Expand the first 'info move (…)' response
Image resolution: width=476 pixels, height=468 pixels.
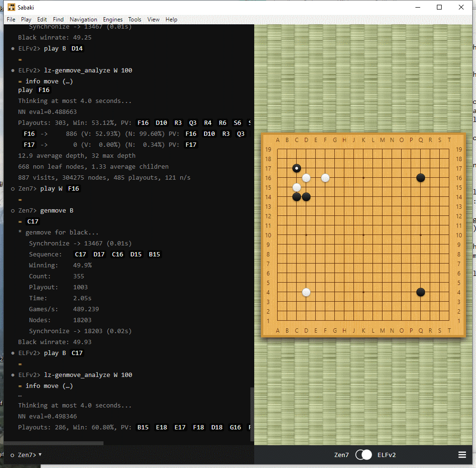pos(49,81)
